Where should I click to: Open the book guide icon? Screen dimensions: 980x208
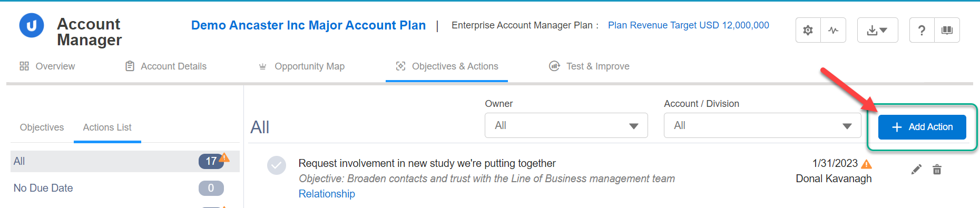click(x=947, y=30)
